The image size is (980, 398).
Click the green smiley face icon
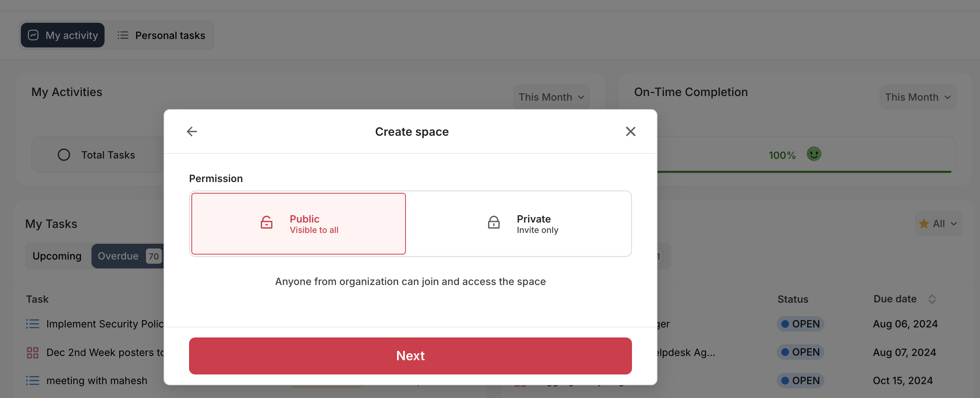pyautogui.click(x=814, y=154)
